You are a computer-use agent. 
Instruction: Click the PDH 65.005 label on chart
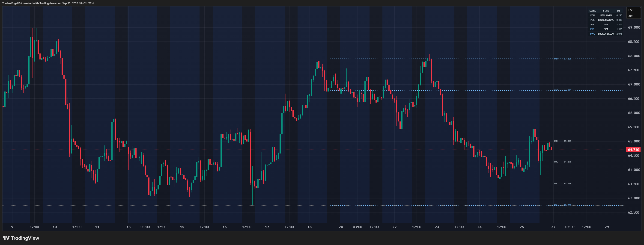(x=563, y=141)
